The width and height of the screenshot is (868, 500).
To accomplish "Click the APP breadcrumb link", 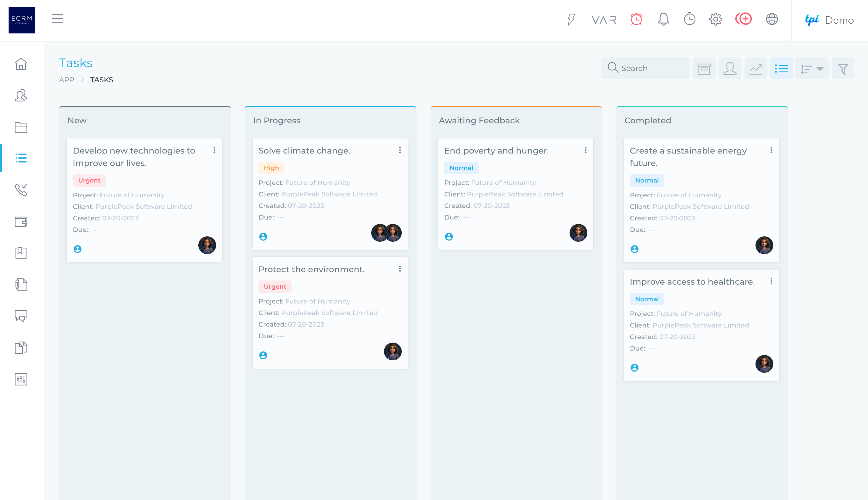I will click(67, 80).
